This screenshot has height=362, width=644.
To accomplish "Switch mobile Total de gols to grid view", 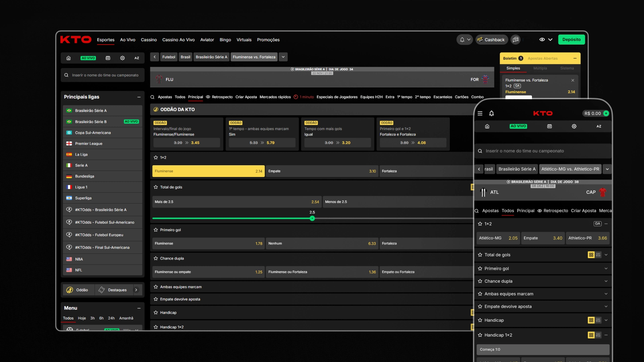I will point(591,255).
